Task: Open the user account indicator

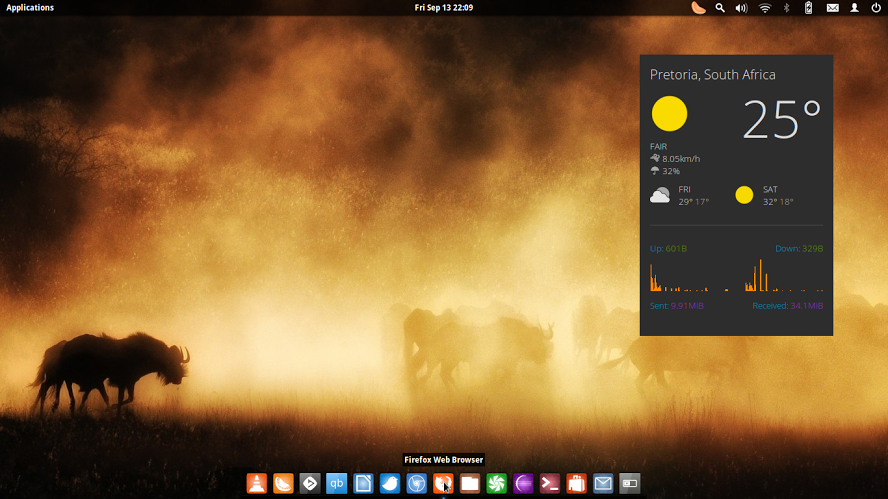Action: coord(854,8)
